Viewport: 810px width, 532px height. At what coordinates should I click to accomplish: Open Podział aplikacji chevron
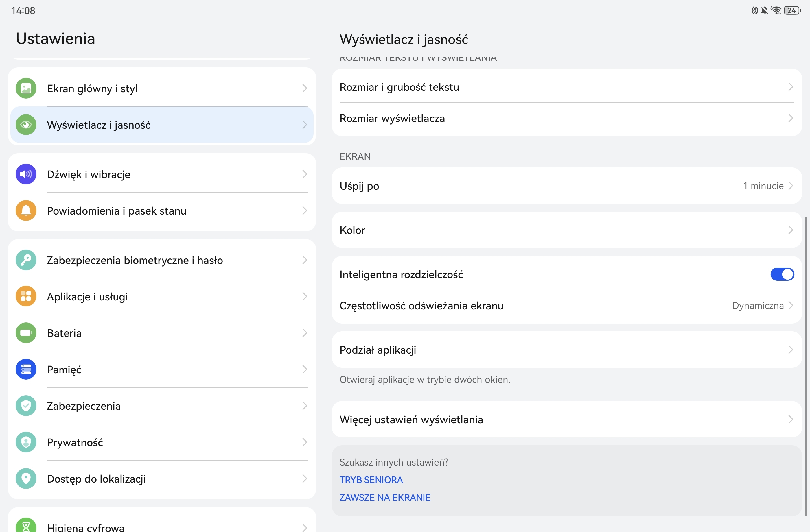point(791,350)
